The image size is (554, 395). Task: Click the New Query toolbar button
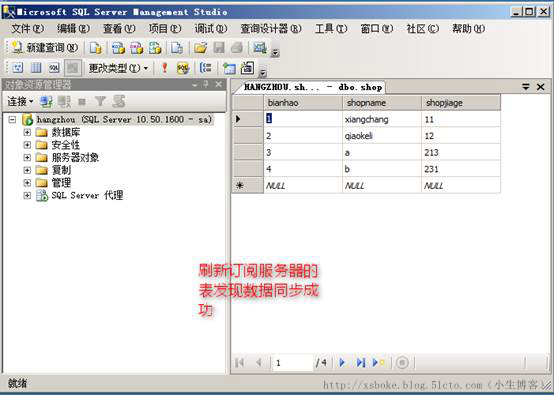[44, 47]
